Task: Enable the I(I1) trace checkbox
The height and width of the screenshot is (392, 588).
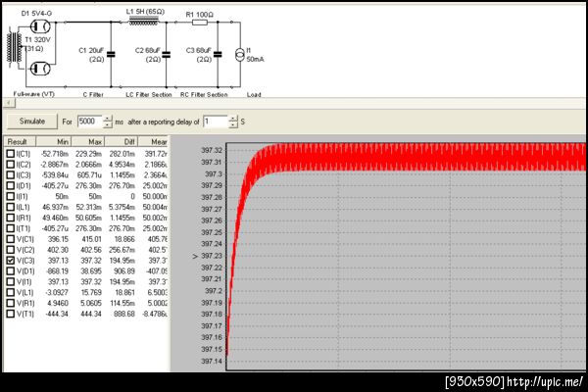Action: (11, 196)
